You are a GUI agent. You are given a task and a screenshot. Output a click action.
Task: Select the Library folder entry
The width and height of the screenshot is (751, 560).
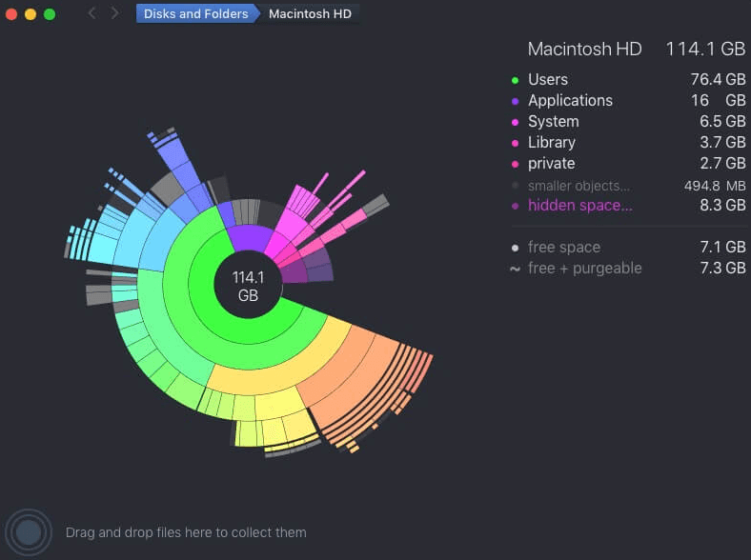click(552, 143)
